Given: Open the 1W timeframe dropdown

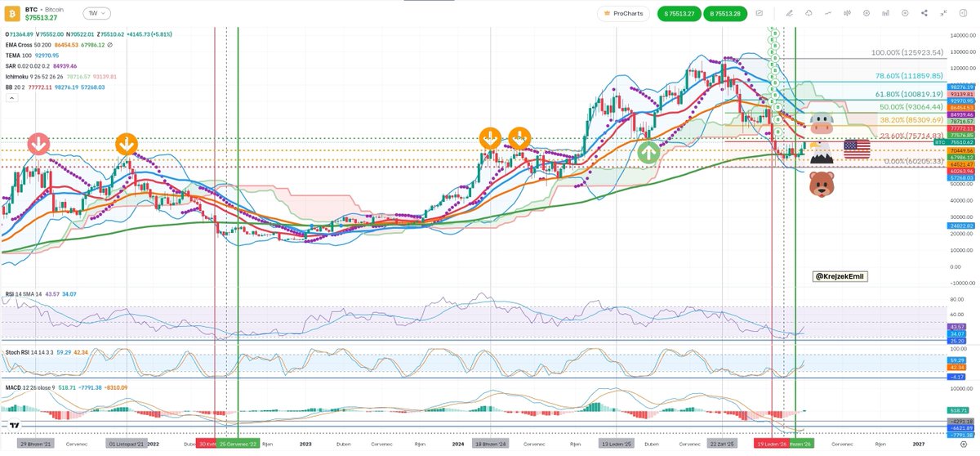Looking at the screenshot, I should tap(97, 13).
